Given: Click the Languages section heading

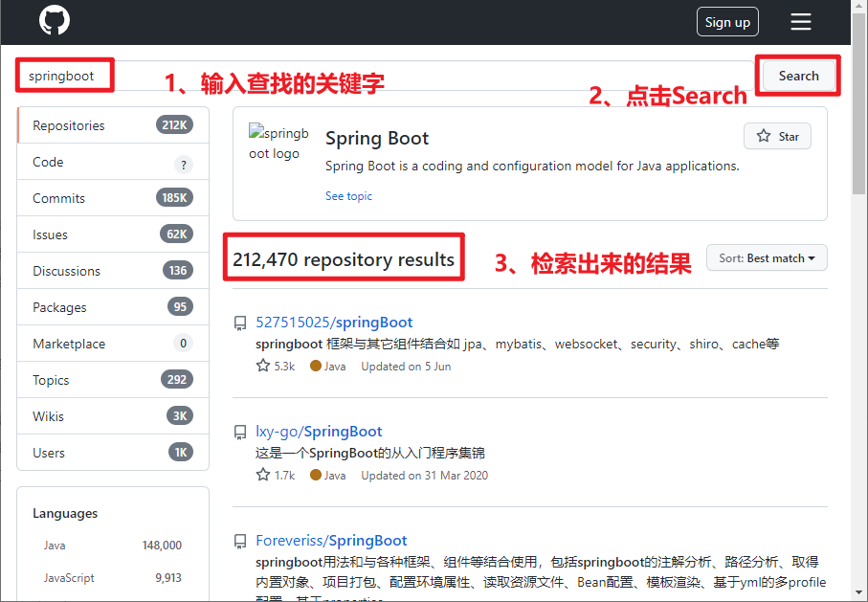Looking at the screenshot, I should pos(65,513).
